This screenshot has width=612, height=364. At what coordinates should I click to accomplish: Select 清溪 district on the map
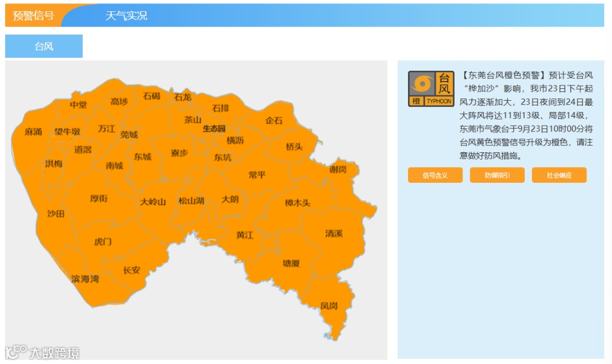click(334, 233)
